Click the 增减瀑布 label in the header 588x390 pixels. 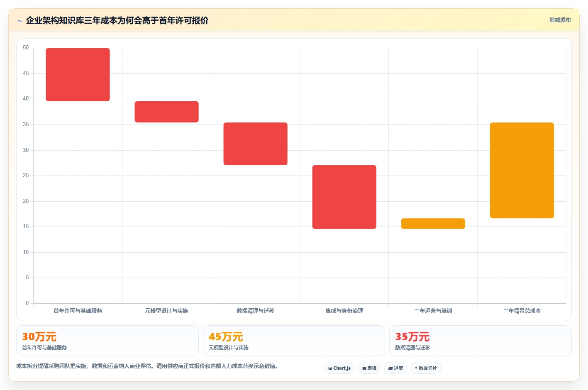coord(560,20)
